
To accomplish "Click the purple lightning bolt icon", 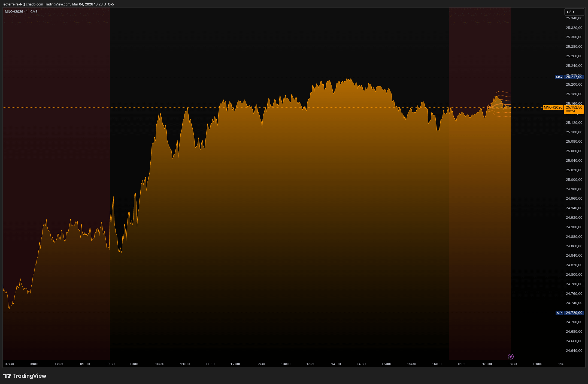I will tap(511, 356).
